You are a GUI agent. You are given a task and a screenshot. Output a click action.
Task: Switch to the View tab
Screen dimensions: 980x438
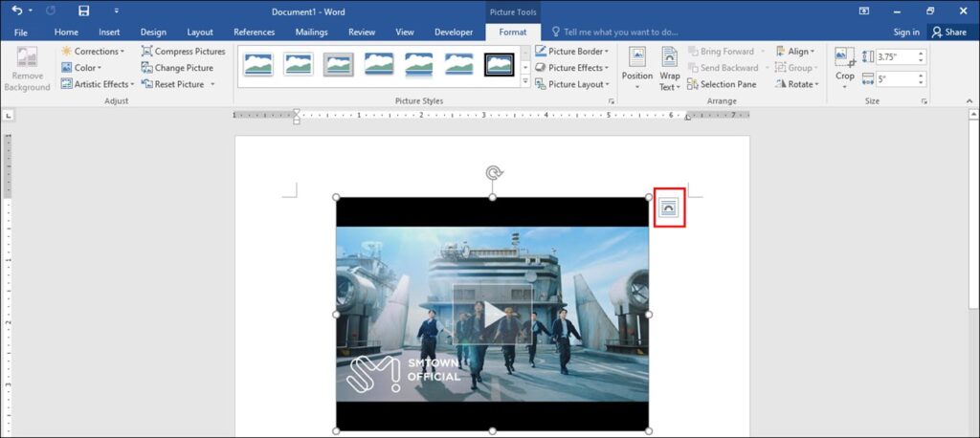pos(405,32)
